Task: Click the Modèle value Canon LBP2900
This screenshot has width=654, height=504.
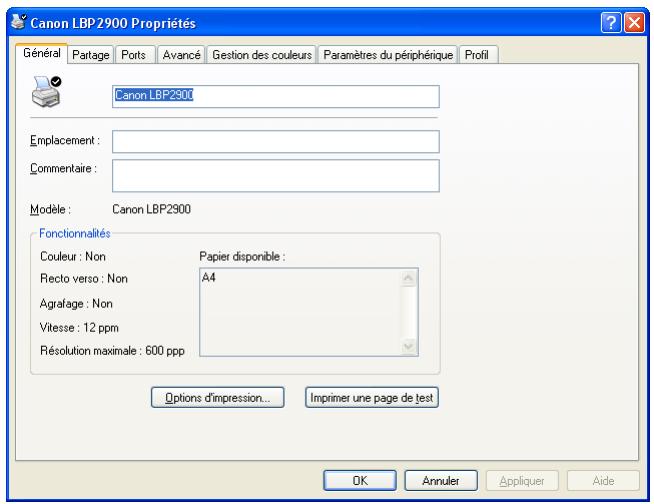Action: point(151,209)
